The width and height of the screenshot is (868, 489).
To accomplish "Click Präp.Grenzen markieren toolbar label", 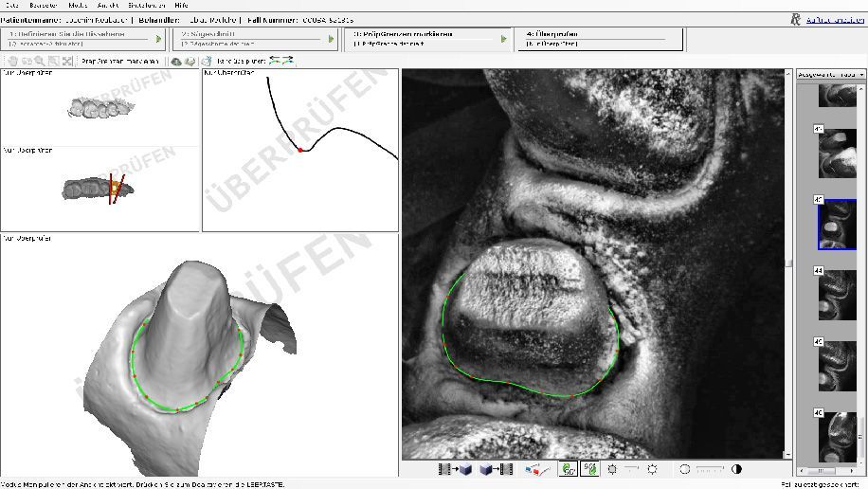I will pyautogui.click(x=120, y=61).
